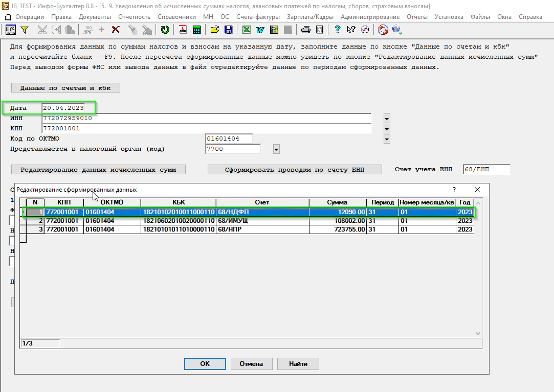The height and width of the screenshot is (392, 554).
Task: Click the context help arrow-question icon
Action: point(351,30)
